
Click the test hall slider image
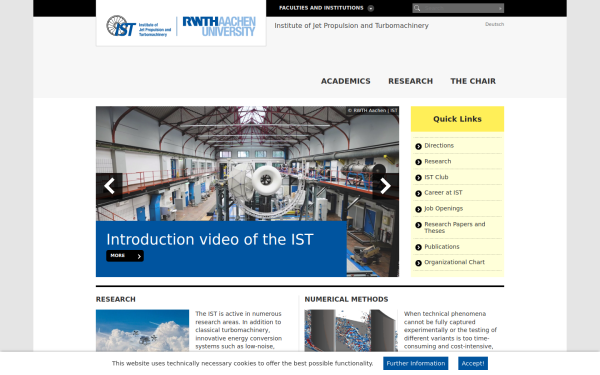pos(247,163)
